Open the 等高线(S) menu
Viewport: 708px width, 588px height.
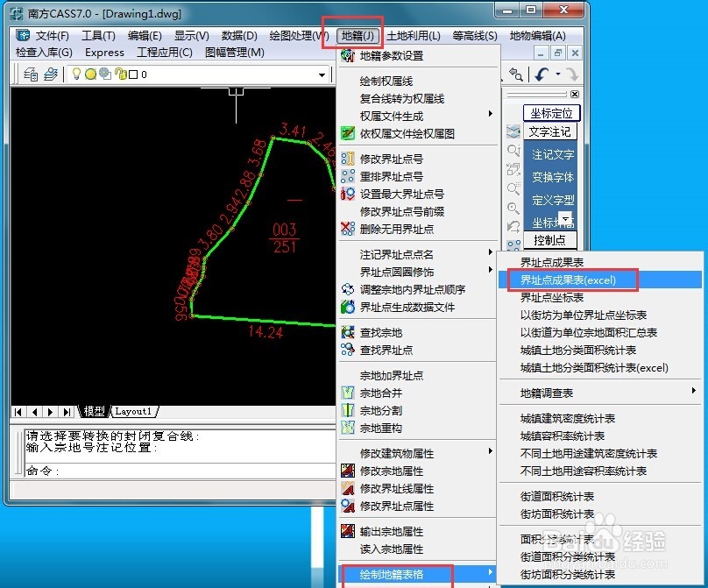(475, 36)
